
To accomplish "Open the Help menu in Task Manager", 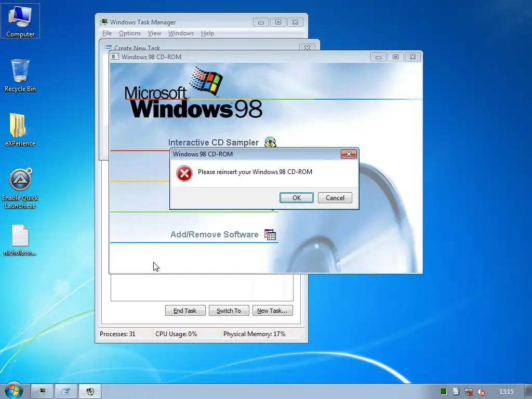I will click(207, 33).
